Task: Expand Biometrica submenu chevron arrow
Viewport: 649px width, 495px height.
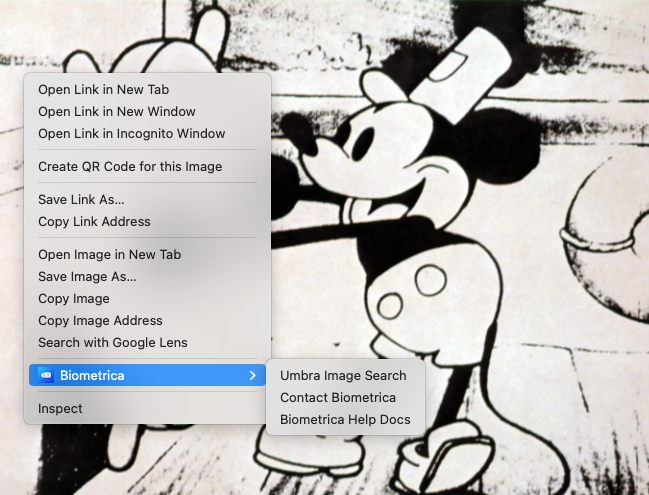Action: [x=252, y=375]
